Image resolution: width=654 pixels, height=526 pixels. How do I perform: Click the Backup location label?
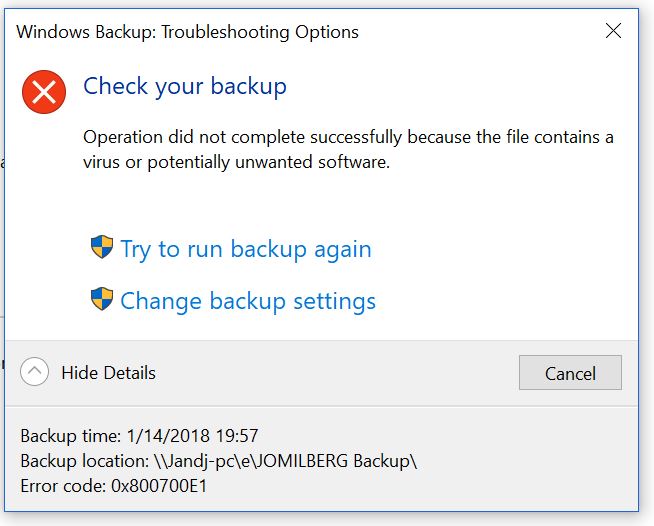(x=85, y=461)
